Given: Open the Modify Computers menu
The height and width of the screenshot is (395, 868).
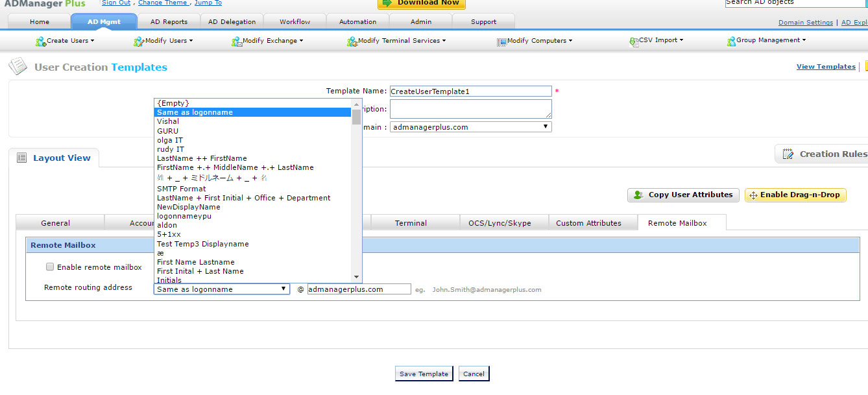Looking at the screenshot, I should pyautogui.click(x=540, y=41).
